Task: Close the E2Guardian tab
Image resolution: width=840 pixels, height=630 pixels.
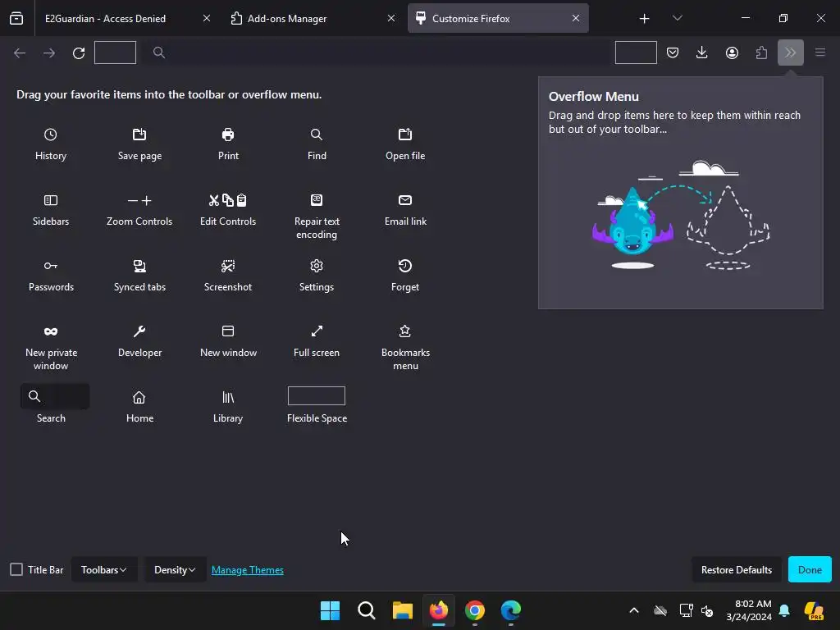Action: (x=207, y=18)
